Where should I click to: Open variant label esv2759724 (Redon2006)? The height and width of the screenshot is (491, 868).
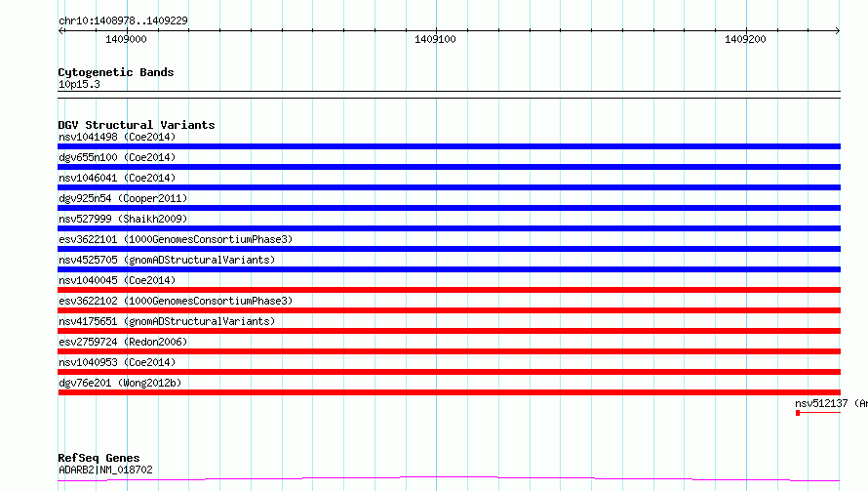coord(123,342)
